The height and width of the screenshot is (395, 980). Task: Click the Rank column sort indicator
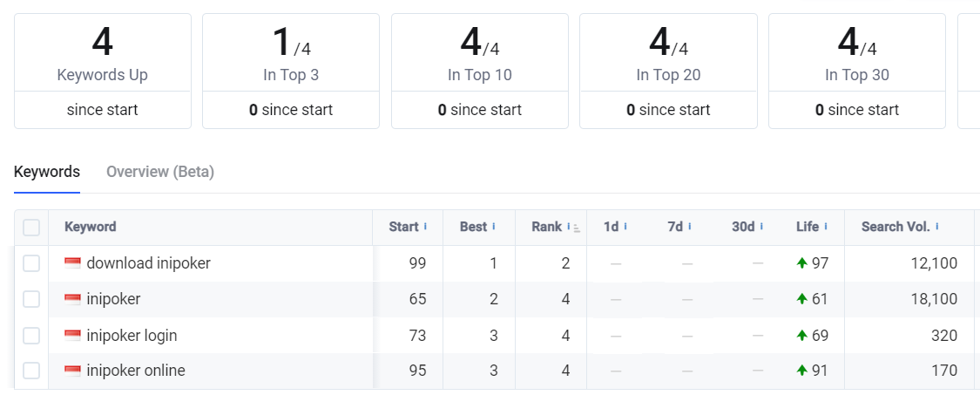[577, 228]
